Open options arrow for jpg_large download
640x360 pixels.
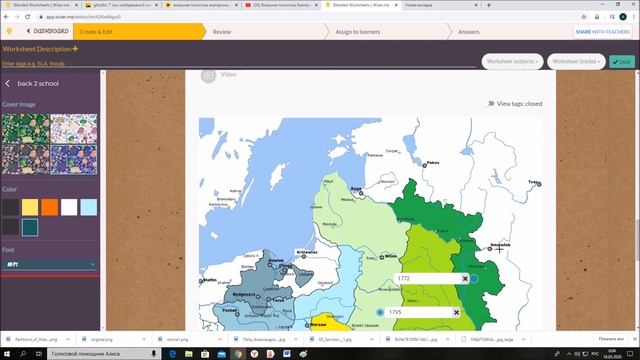pyautogui.click(x=523, y=339)
